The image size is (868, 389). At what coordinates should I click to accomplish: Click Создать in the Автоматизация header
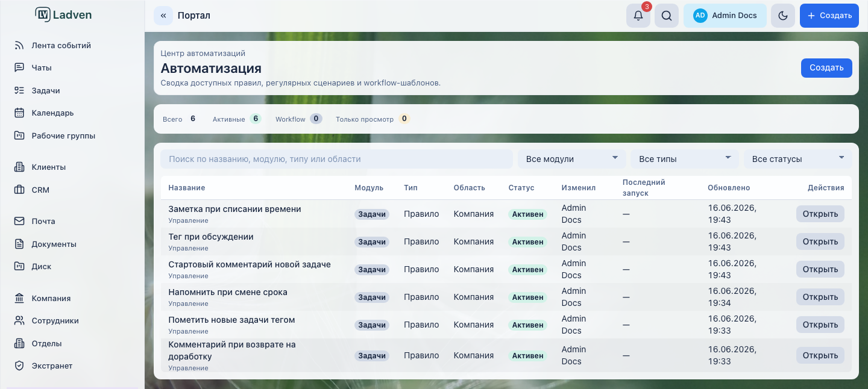pyautogui.click(x=826, y=68)
